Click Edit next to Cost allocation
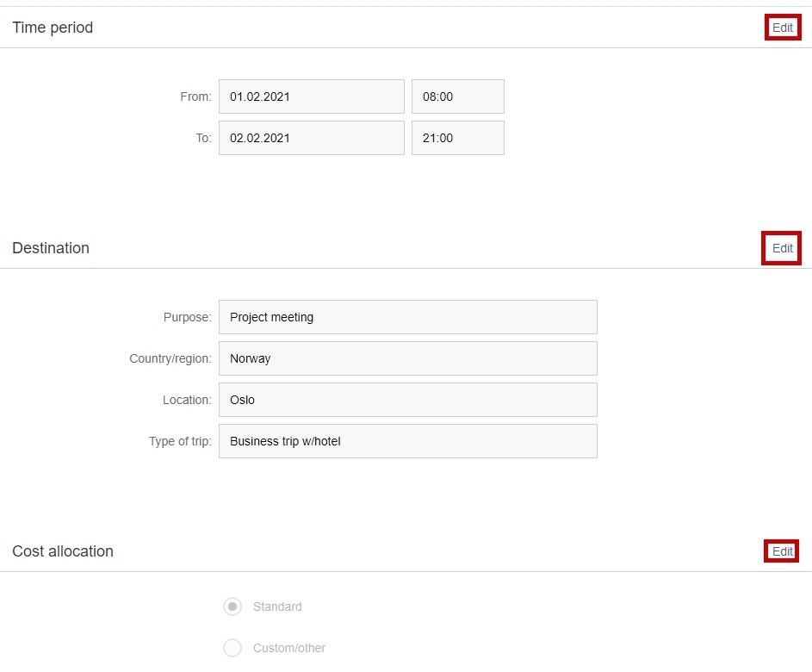 [x=783, y=551]
